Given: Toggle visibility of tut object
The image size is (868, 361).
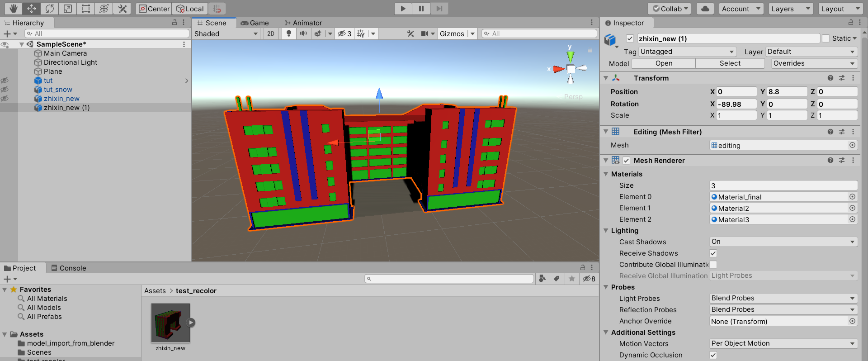Looking at the screenshot, I should (5, 81).
